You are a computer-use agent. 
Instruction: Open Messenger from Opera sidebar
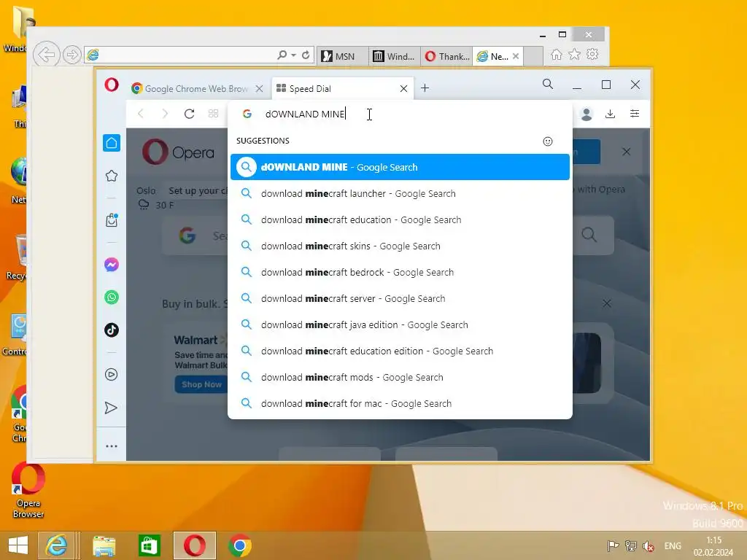[112, 264]
